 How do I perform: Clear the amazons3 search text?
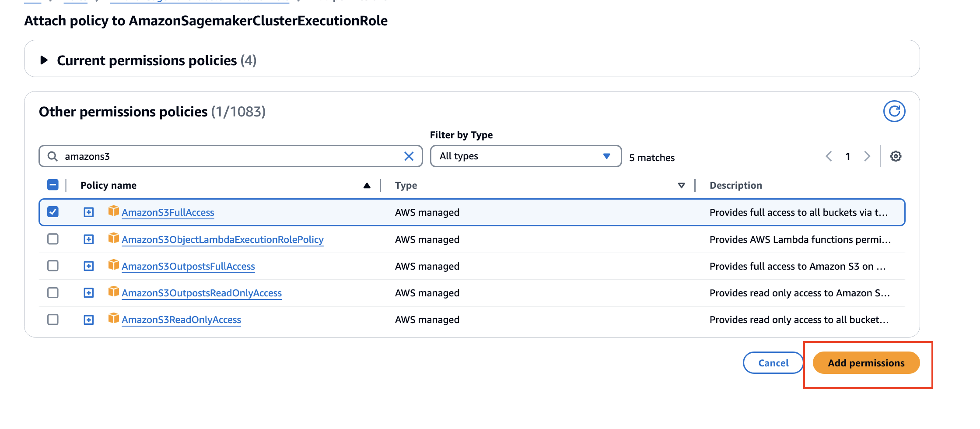[409, 156]
